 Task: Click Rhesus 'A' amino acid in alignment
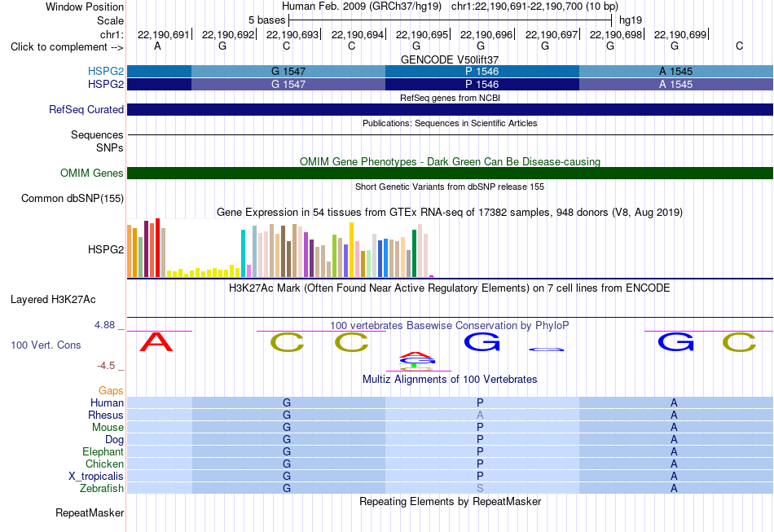(480, 415)
